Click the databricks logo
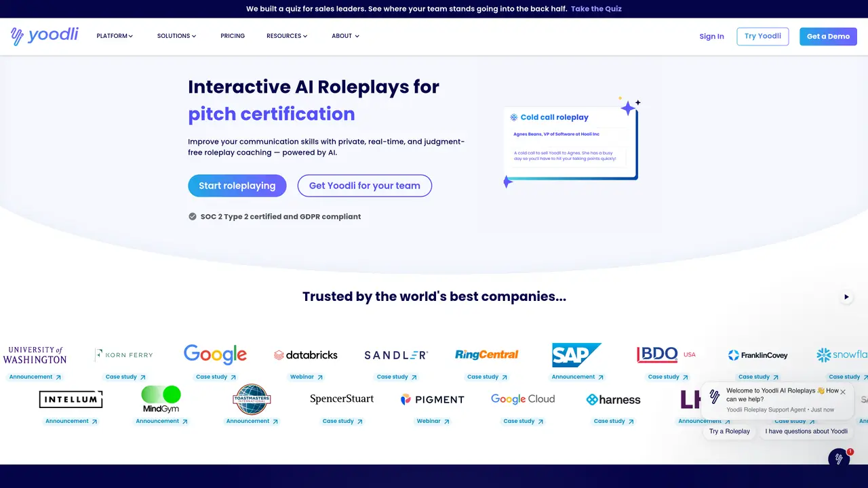The image size is (868, 488). [x=305, y=354]
